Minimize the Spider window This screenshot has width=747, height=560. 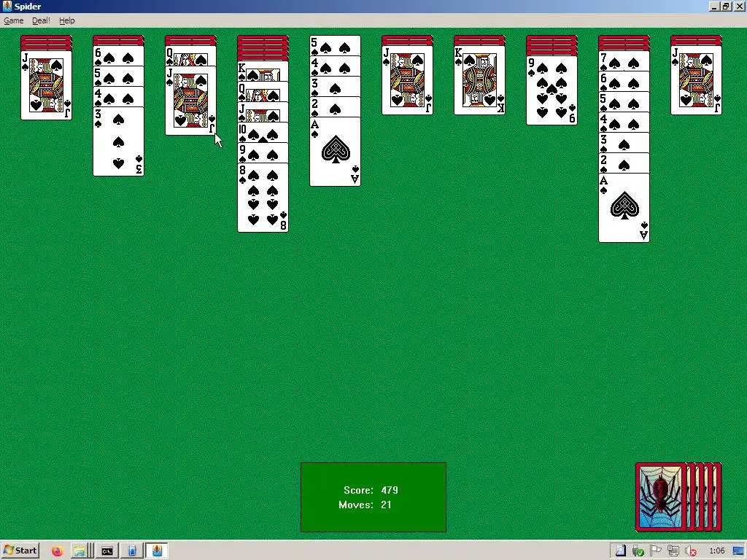[713, 6]
